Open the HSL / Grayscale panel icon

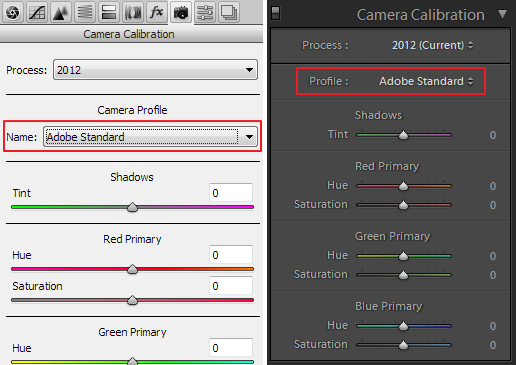(x=85, y=13)
